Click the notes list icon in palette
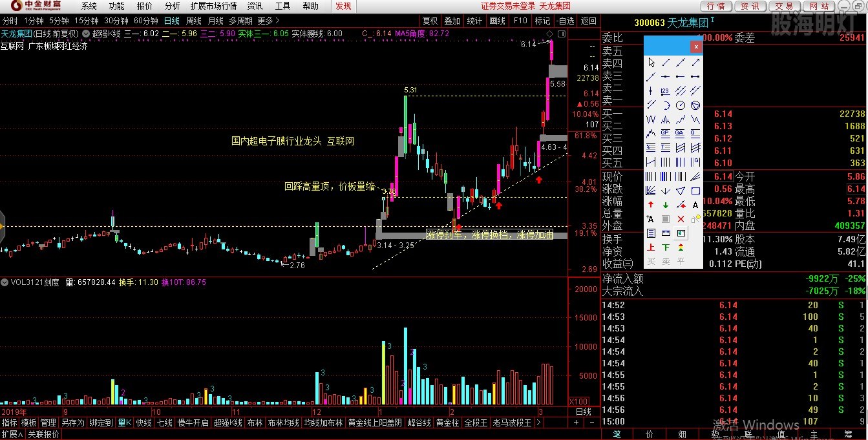 (651, 233)
